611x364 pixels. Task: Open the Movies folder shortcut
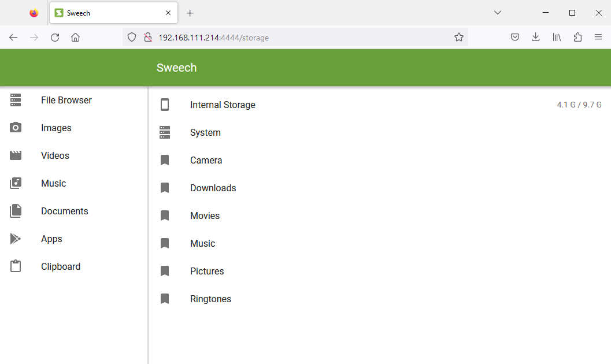pyautogui.click(x=380, y=216)
